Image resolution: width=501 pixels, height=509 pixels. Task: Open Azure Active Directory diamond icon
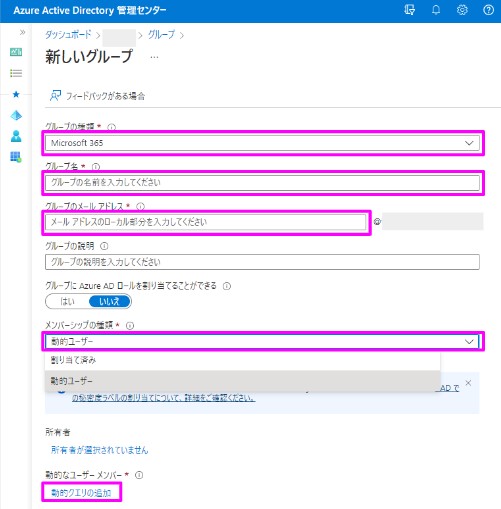tap(16, 115)
